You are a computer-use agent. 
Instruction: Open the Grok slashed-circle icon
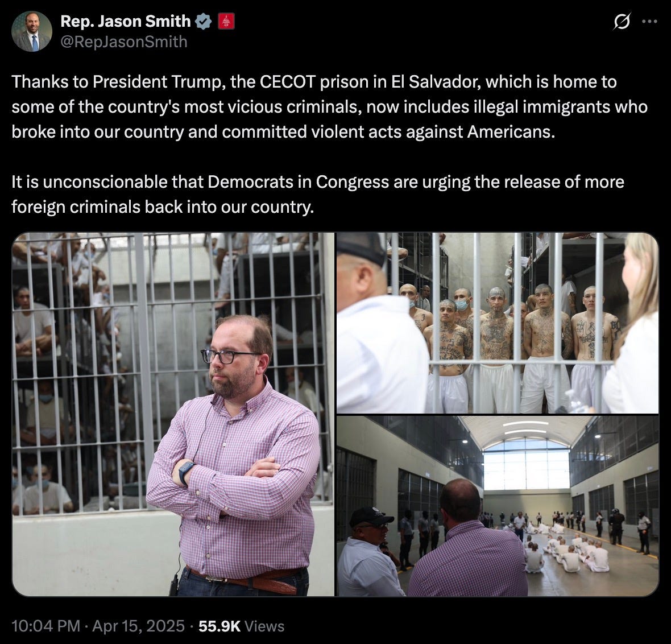622,22
